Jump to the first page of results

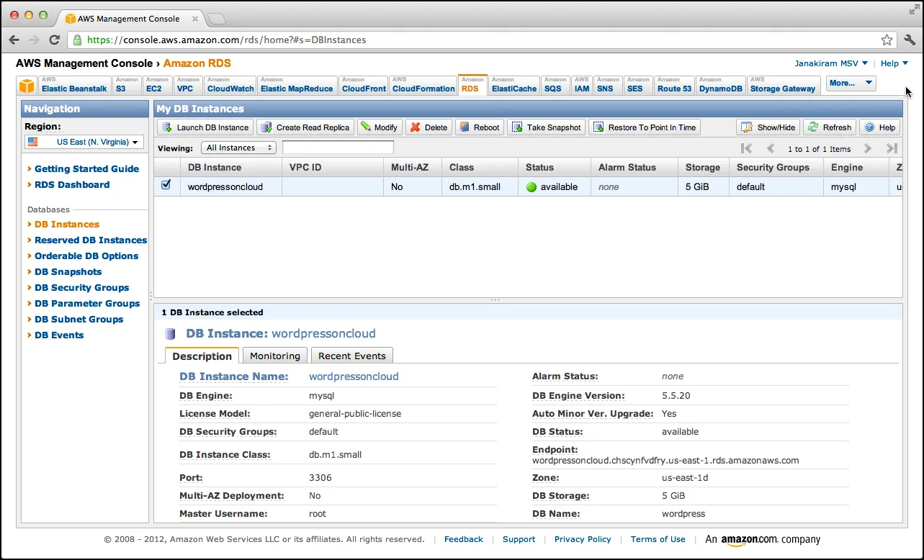(x=746, y=148)
